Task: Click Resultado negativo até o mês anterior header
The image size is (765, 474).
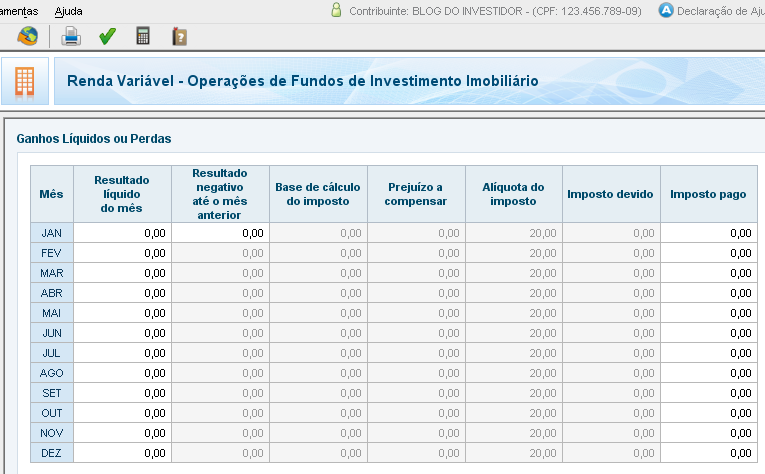Action: (x=221, y=194)
